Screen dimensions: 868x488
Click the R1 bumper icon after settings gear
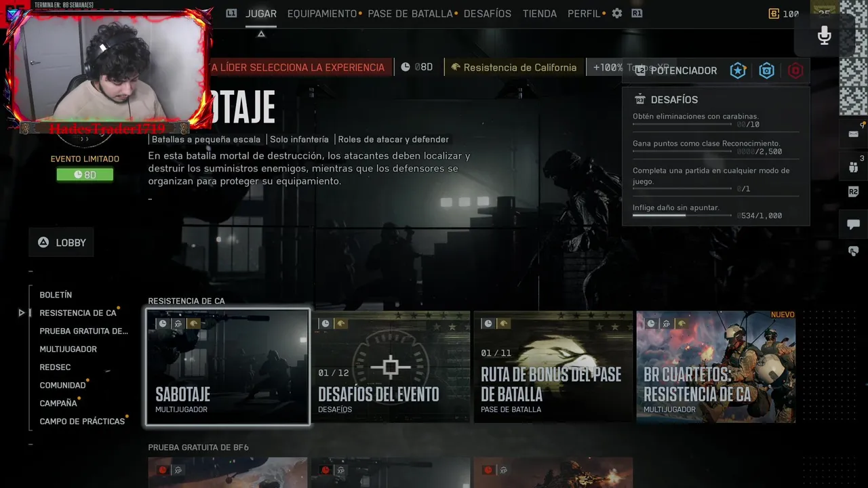coord(636,13)
